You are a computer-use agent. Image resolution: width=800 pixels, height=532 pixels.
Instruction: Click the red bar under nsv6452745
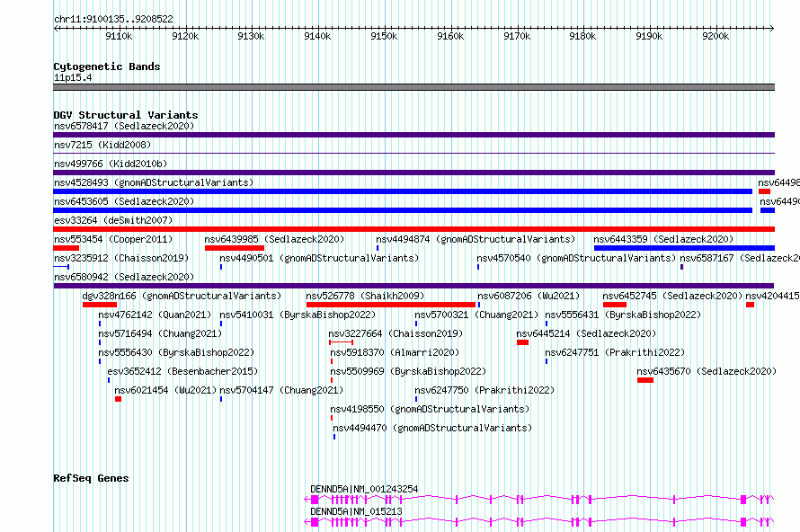[615, 305]
